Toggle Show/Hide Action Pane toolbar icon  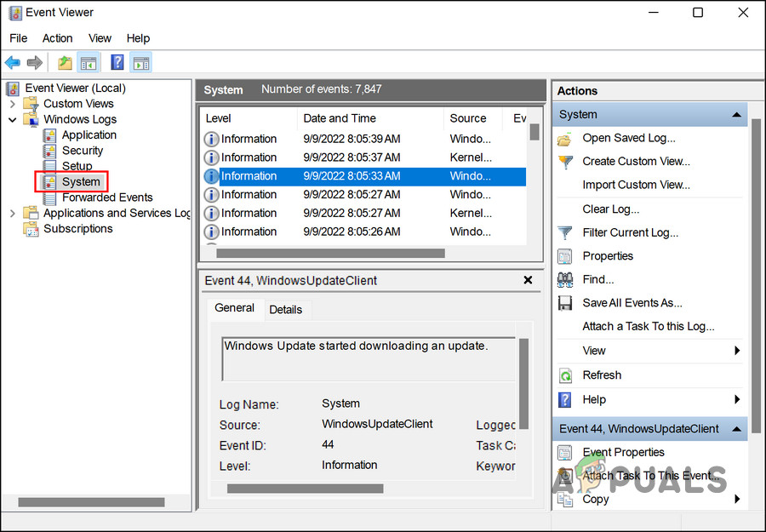click(141, 62)
